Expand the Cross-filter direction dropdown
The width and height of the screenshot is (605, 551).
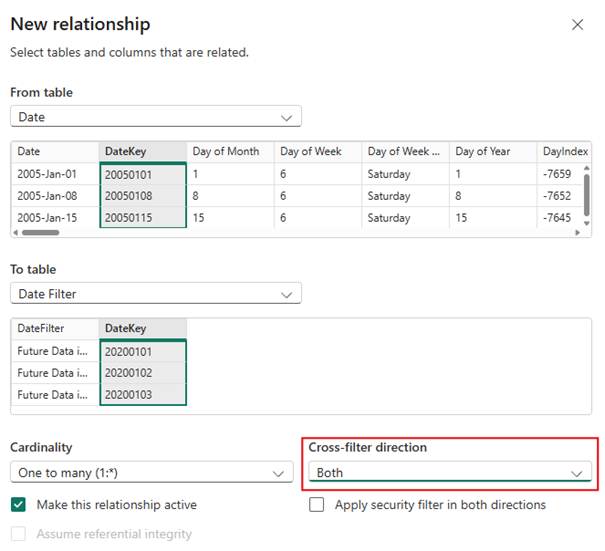(449, 473)
